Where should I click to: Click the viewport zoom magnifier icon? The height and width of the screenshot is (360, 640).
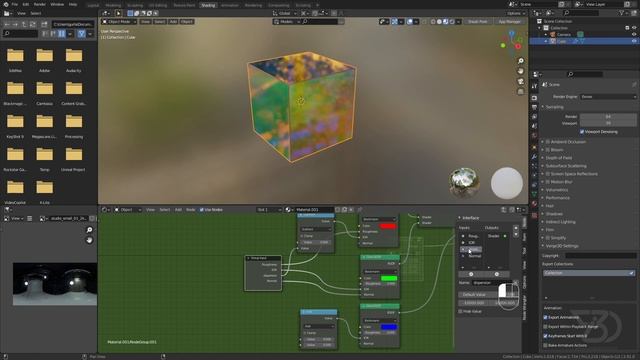[521, 61]
